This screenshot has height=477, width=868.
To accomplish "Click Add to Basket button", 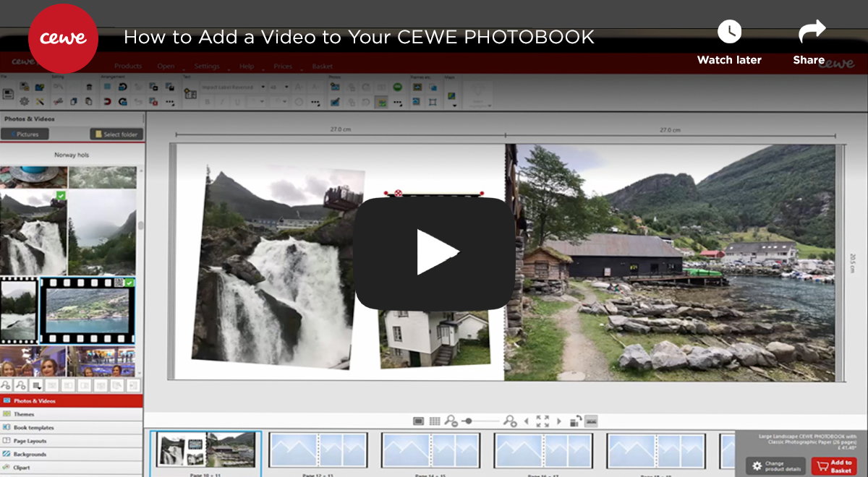I will pos(834,466).
